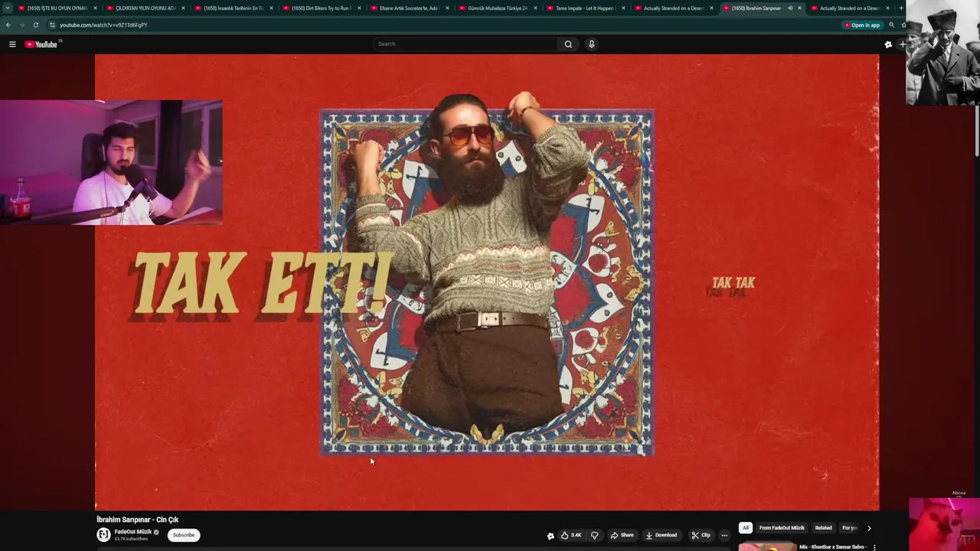Viewport: 980px width, 551px height.
Task: Select the All filter chip
Action: (745, 528)
